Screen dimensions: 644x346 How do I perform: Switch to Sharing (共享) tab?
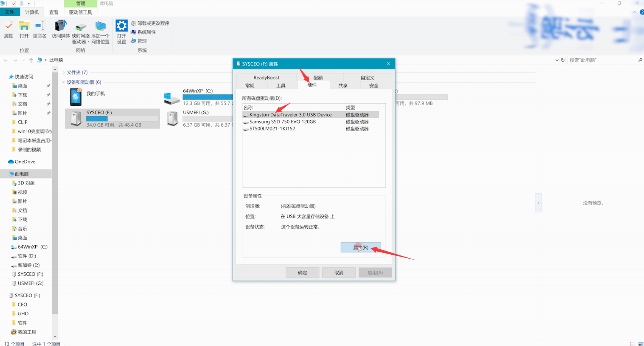[x=343, y=86]
